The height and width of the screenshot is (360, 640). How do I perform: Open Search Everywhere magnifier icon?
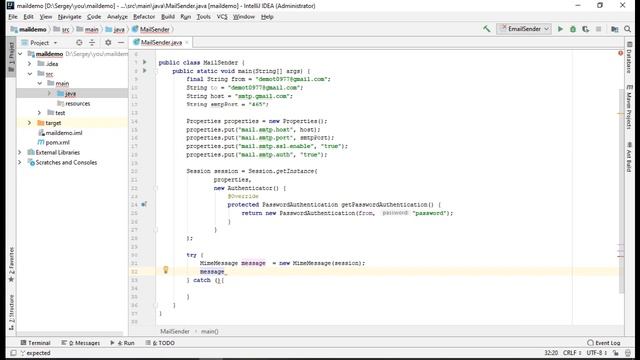tap(628, 29)
